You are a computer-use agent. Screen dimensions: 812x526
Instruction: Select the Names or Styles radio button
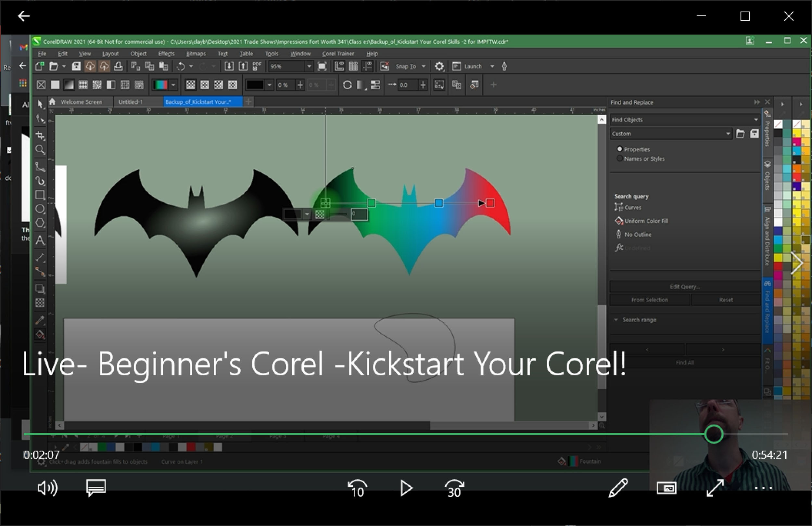620,158
